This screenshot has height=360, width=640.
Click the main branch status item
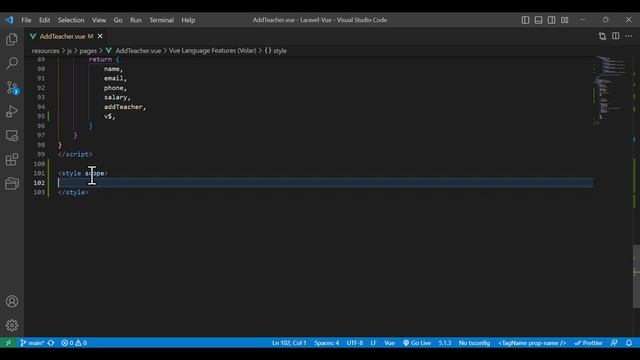click(x=32, y=343)
